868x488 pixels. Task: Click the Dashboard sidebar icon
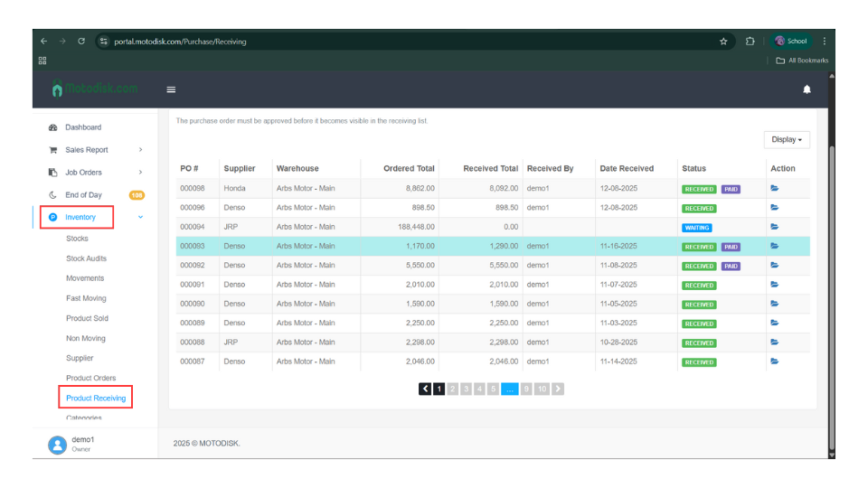coord(53,127)
